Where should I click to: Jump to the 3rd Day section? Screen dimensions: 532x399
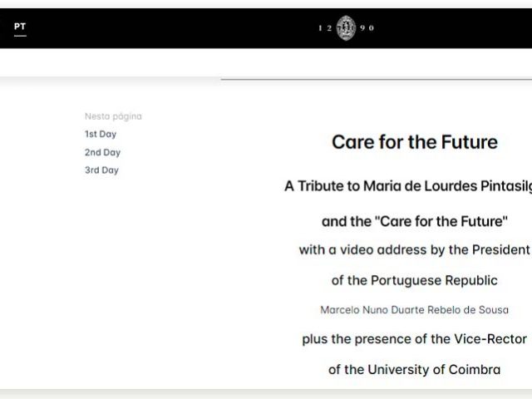coord(101,170)
